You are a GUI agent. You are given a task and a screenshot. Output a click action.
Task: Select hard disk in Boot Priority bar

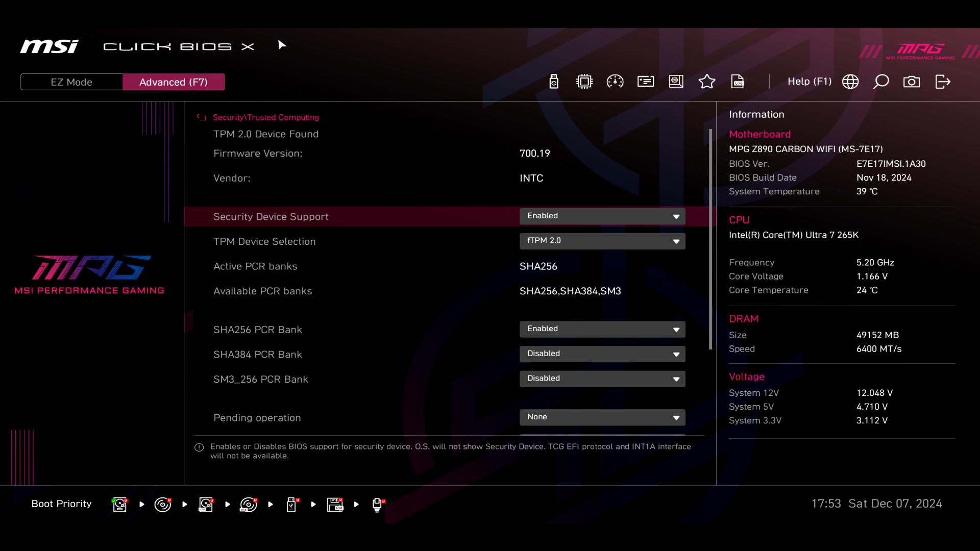pyautogui.click(x=120, y=505)
